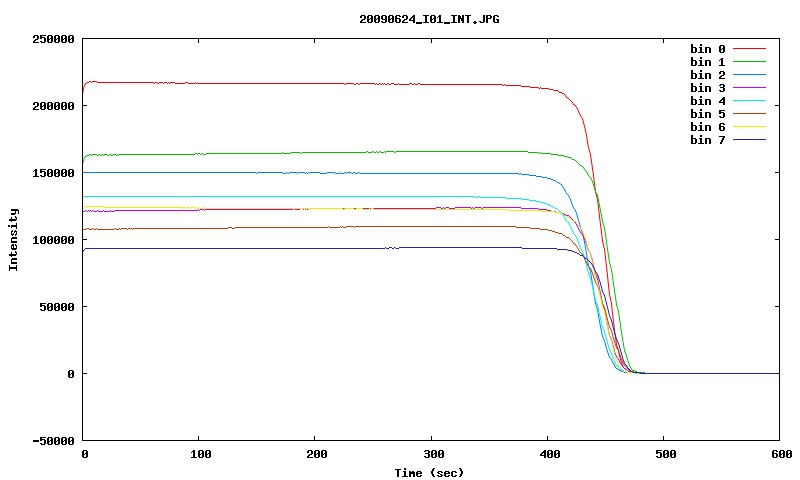Click the purple line sample for bin 3
Image resolution: width=800 pixels, height=480 pixels.
click(749, 88)
